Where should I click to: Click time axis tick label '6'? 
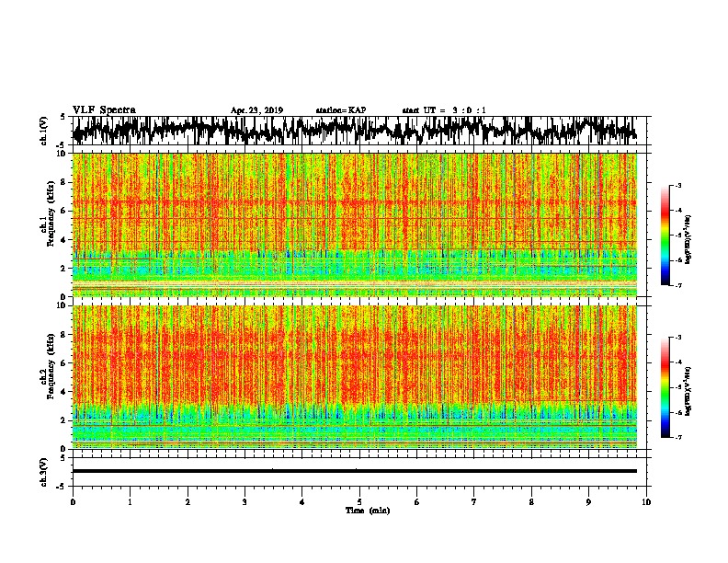(x=417, y=502)
